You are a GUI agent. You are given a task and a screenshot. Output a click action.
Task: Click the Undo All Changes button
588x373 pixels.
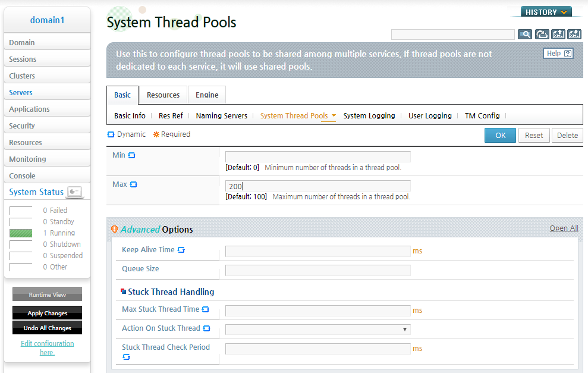(x=47, y=328)
